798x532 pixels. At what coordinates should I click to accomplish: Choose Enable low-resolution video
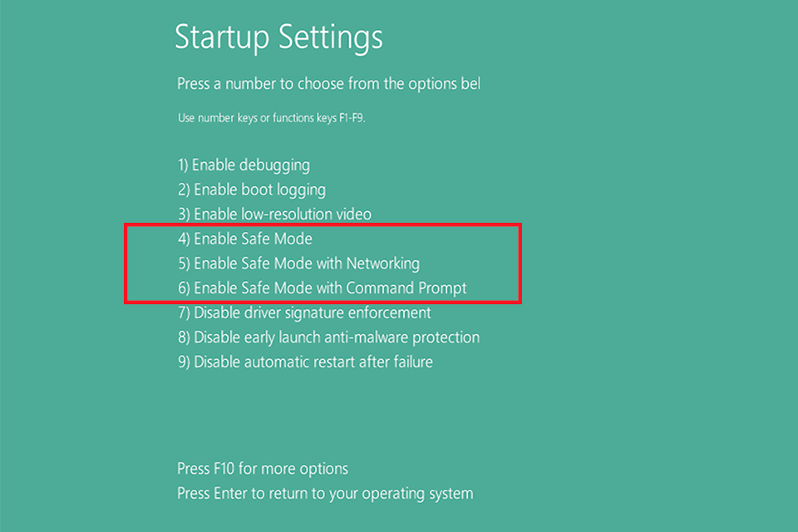click(274, 214)
